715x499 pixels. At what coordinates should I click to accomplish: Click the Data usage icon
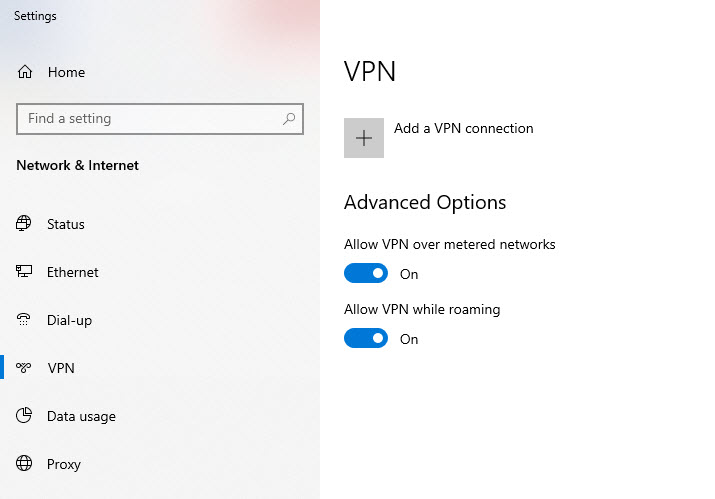click(25, 416)
